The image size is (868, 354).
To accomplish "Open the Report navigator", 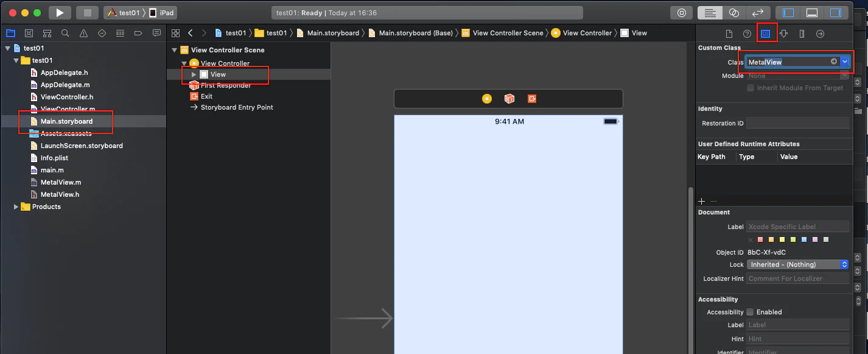I will (156, 33).
